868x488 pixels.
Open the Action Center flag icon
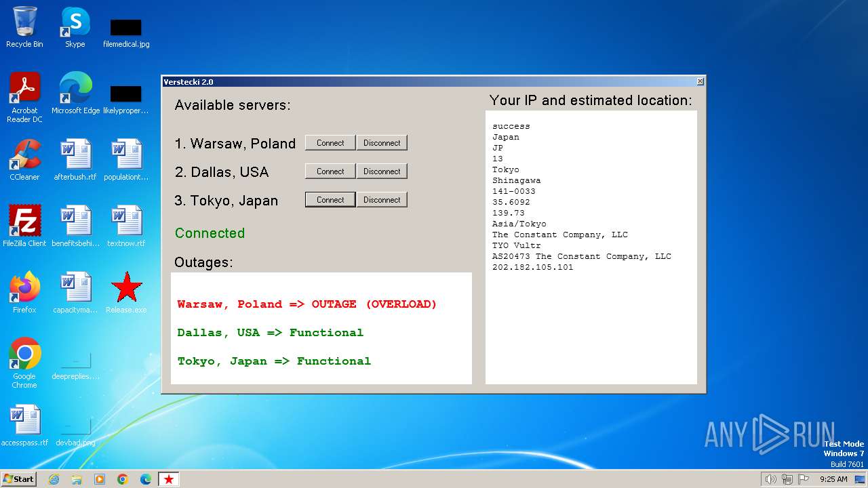(x=804, y=479)
